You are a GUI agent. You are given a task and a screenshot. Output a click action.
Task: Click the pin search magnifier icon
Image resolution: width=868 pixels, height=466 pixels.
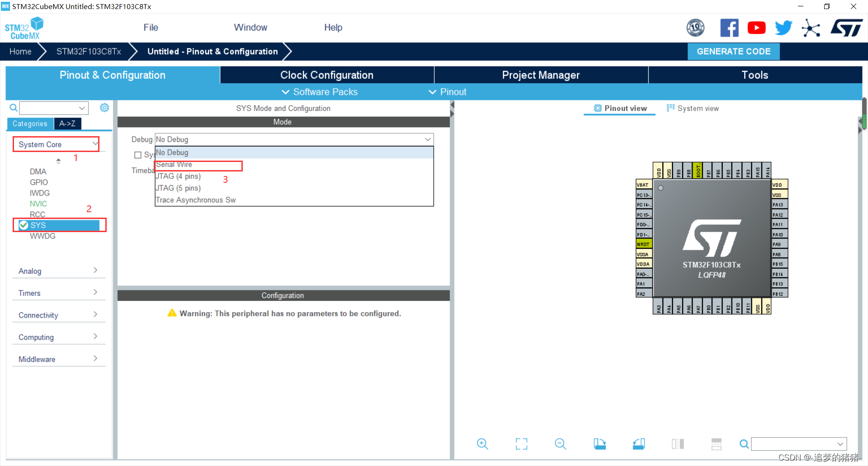744,444
